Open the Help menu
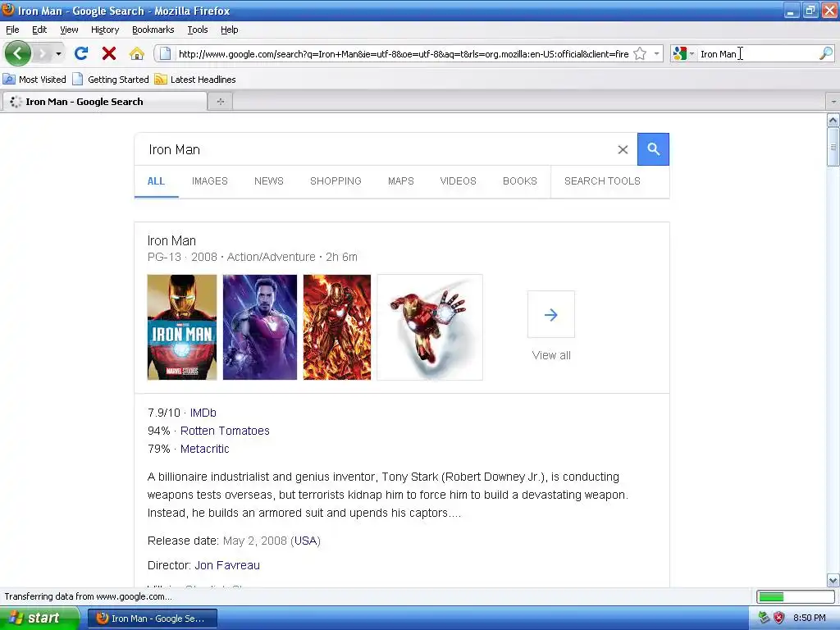Image resolution: width=840 pixels, height=630 pixels. tap(230, 30)
